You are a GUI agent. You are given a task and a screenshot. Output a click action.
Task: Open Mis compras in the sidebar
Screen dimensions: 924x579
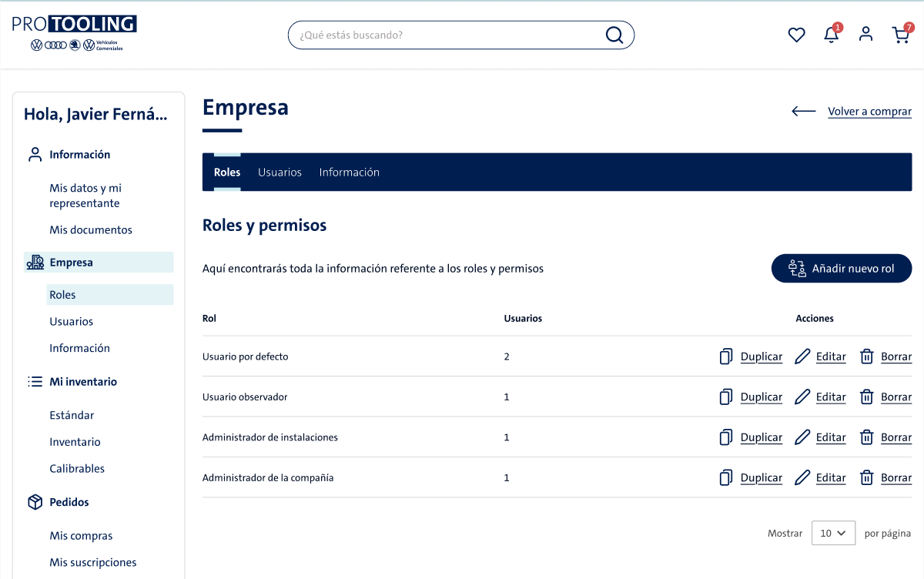pos(81,536)
